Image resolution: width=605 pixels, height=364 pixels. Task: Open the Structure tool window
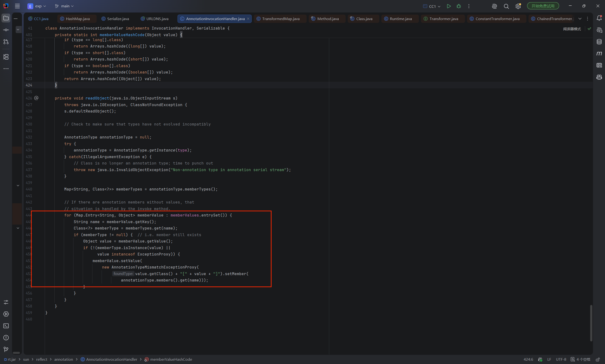(x=6, y=57)
